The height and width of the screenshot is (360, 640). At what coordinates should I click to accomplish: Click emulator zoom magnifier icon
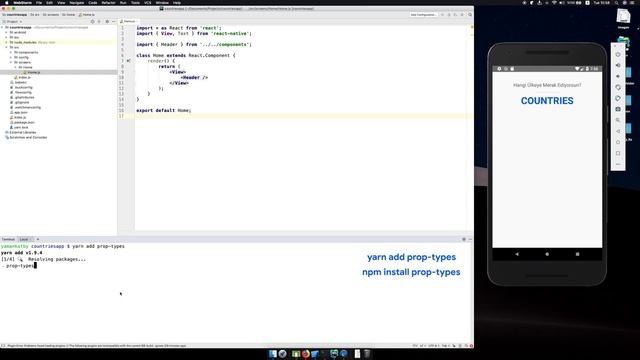[x=618, y=120]
